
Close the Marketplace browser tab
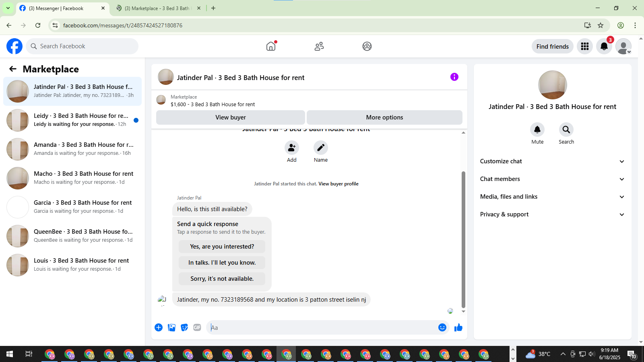click(198, 8)
